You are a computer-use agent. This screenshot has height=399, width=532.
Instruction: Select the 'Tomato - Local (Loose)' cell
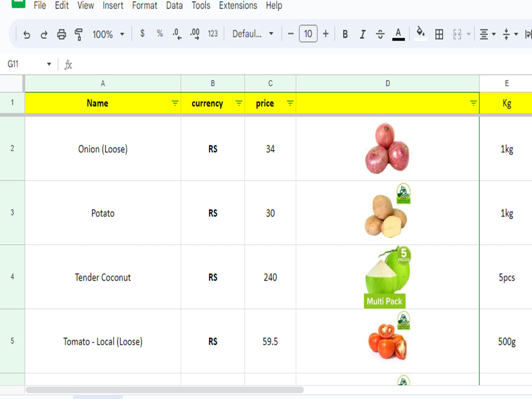pos(103,341)
